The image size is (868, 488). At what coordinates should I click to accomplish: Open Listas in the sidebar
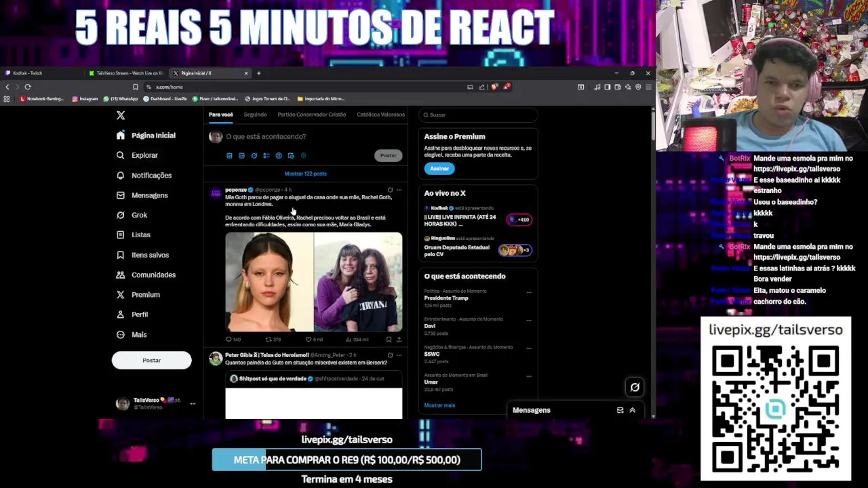[x=134, y=235]
